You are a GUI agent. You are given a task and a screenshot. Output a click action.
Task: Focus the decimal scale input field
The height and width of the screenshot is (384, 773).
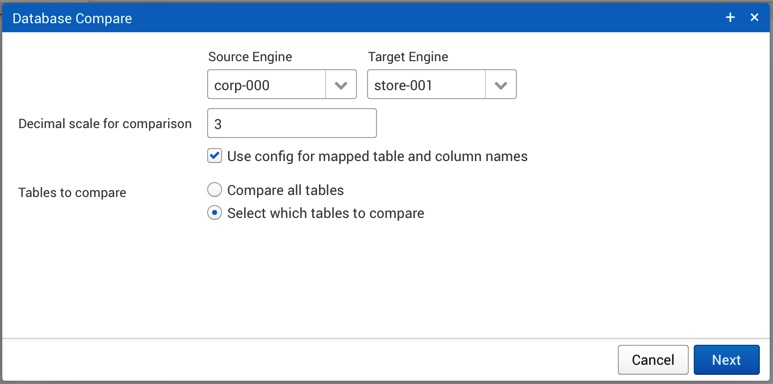(292, 123)
